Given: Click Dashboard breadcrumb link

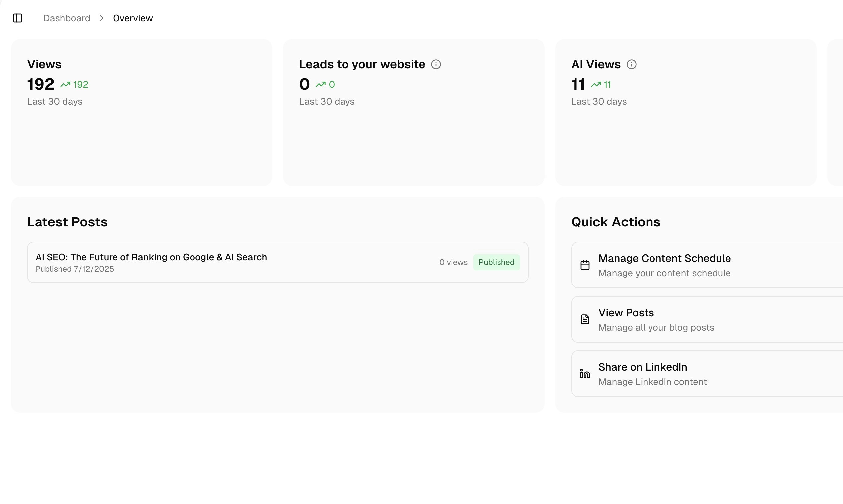Looking at the screenshot, I should 67,18.
